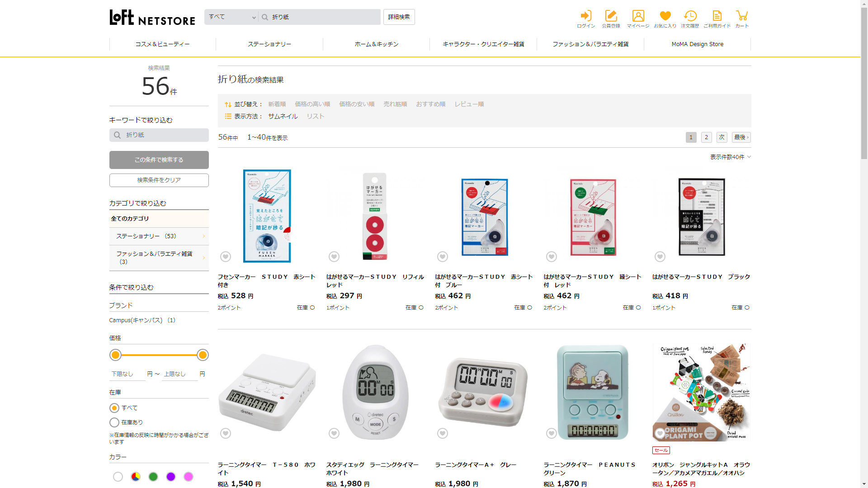Click the sidebar keyword search magnifier icon
868x488 pixels.
pyautogui.click(x=118, y=135)
